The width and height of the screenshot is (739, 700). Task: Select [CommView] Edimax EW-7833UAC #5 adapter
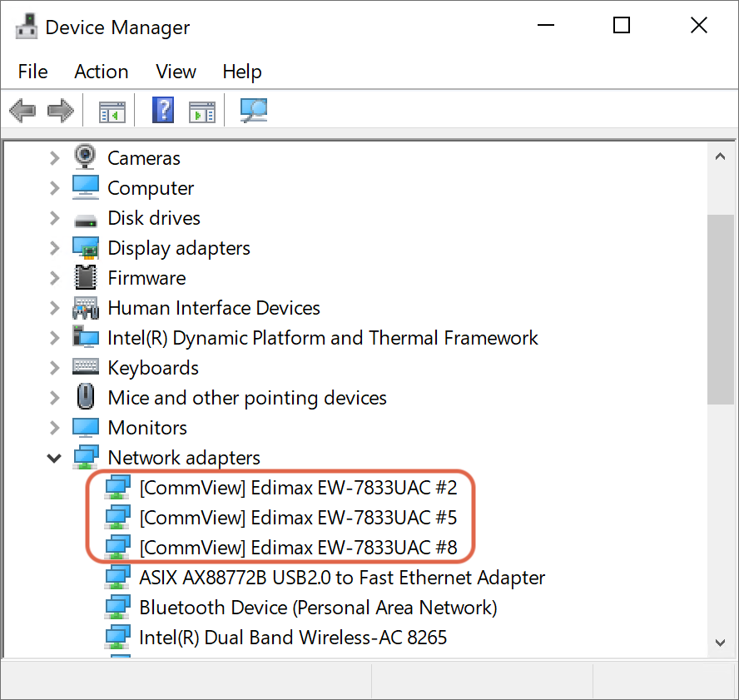[x=298, y=518]
